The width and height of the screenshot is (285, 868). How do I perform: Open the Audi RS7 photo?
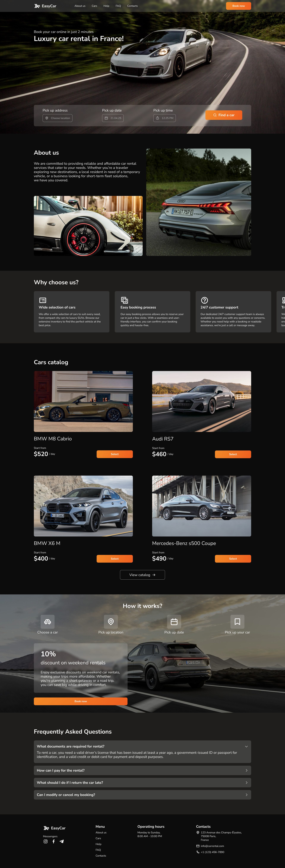[x=201, y=401]
